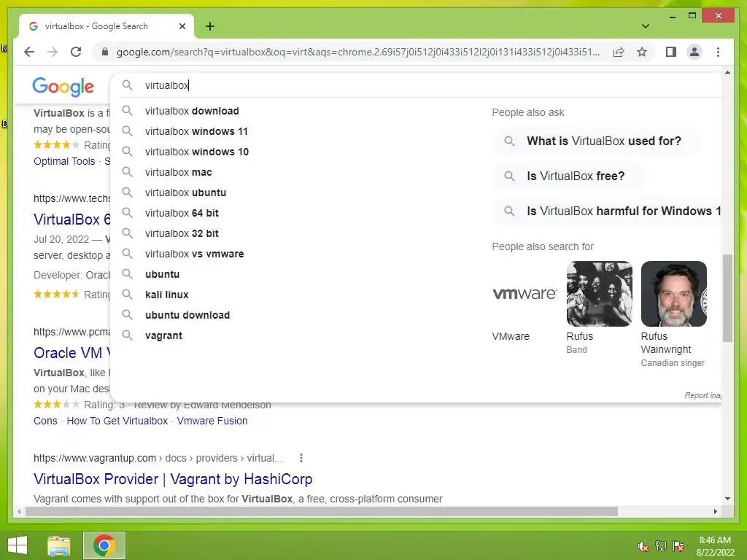The image size is (747, 560).
Task: View site information padlock icon
Action: tap(105, 52)
